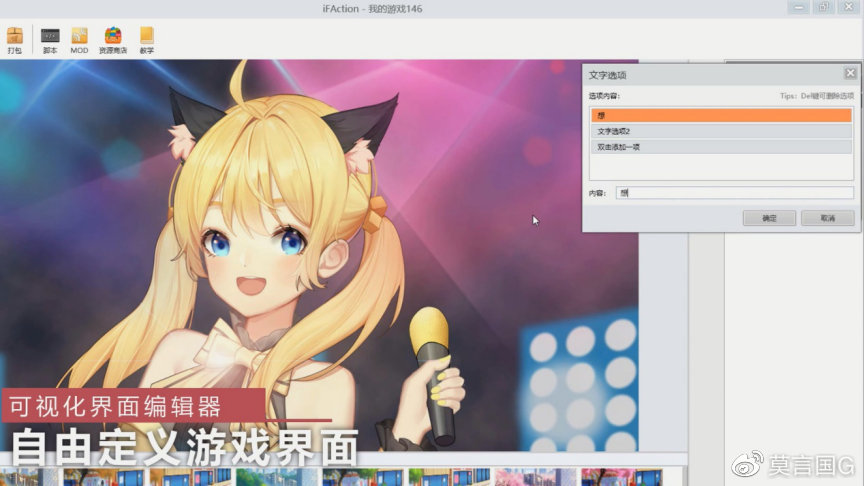The width and height of the screenshot is (864, 486).
Task: Open the 教学 tutorial icon
Action: pos(147,40)
